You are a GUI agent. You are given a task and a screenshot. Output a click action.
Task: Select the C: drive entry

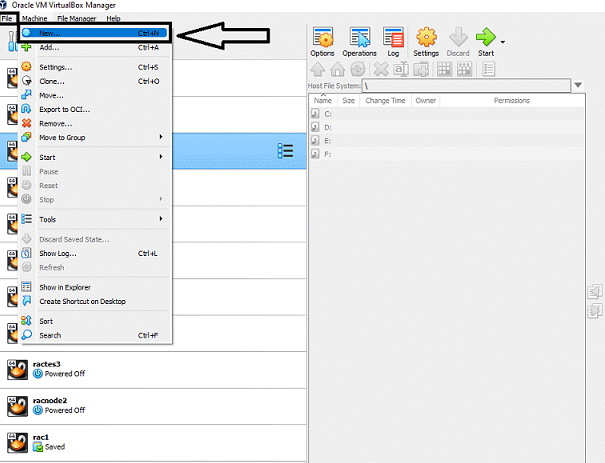(328, 114)
